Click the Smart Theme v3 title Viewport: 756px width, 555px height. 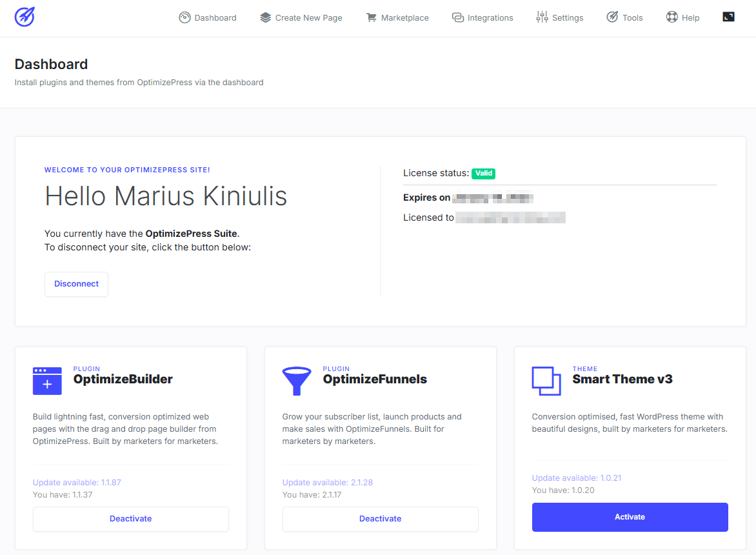click(622, 379)
